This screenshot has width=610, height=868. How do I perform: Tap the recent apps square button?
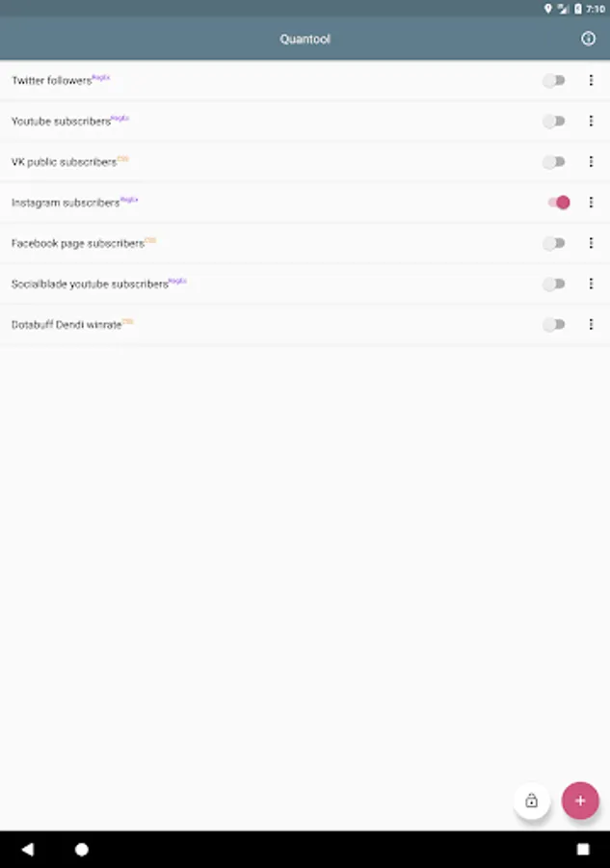tap(582, 850)
